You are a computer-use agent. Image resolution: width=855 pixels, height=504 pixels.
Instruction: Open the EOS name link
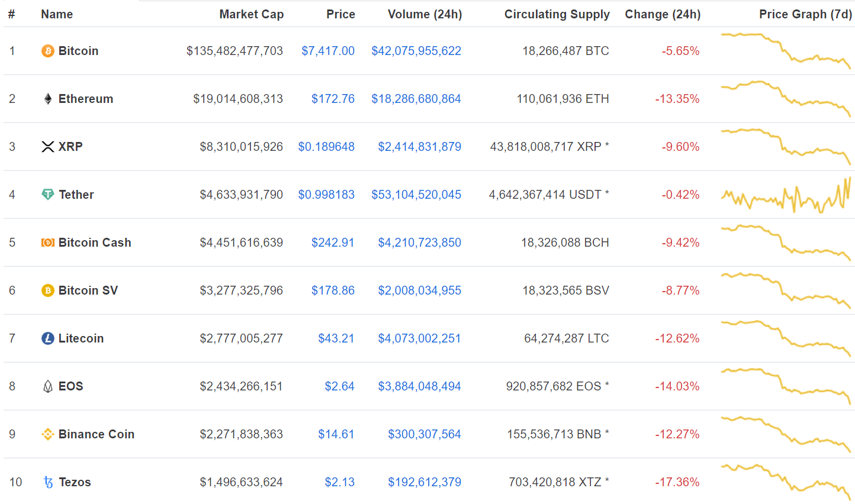click(x=71, y=386)
